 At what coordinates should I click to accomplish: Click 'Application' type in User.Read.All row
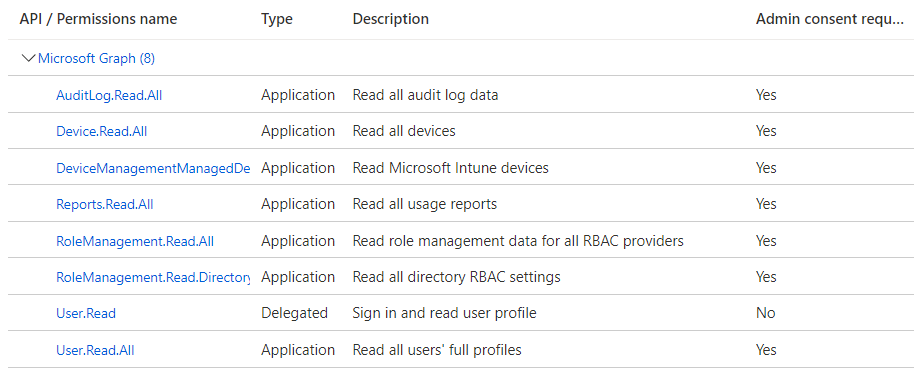pyautogui.click(x=298, y=350)
